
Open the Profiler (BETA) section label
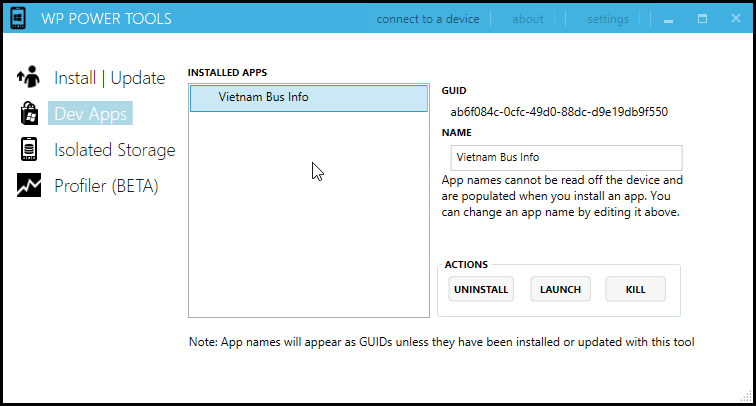click(x=106, y=186)
